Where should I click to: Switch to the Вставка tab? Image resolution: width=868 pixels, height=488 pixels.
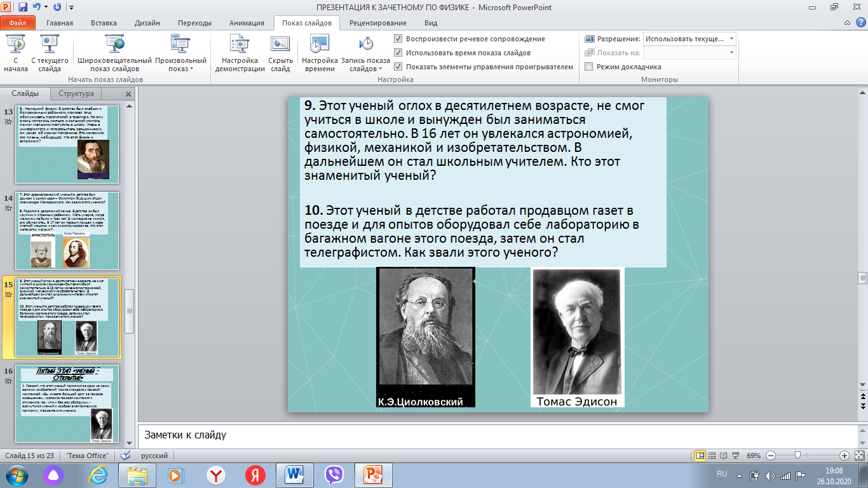(x=104, y=23)
